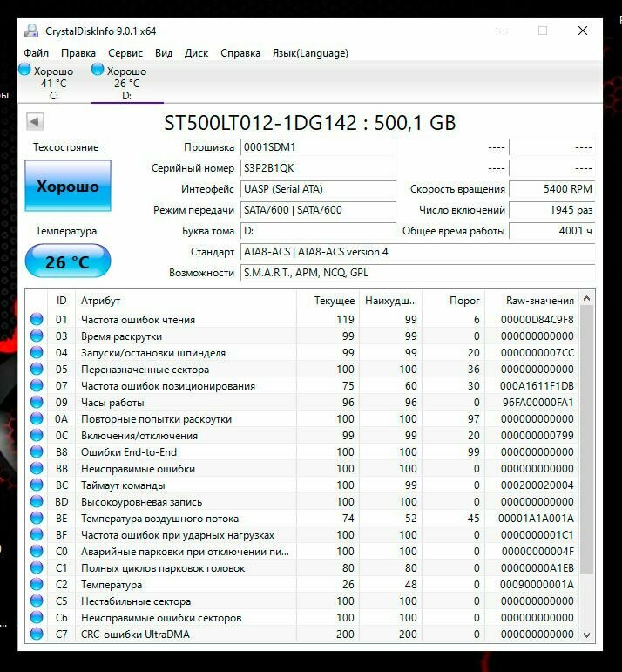Click the ID column header
Image resolution: width=622 pixels, height=672 pixels.
pyautogui.click(x=61, y=301)
